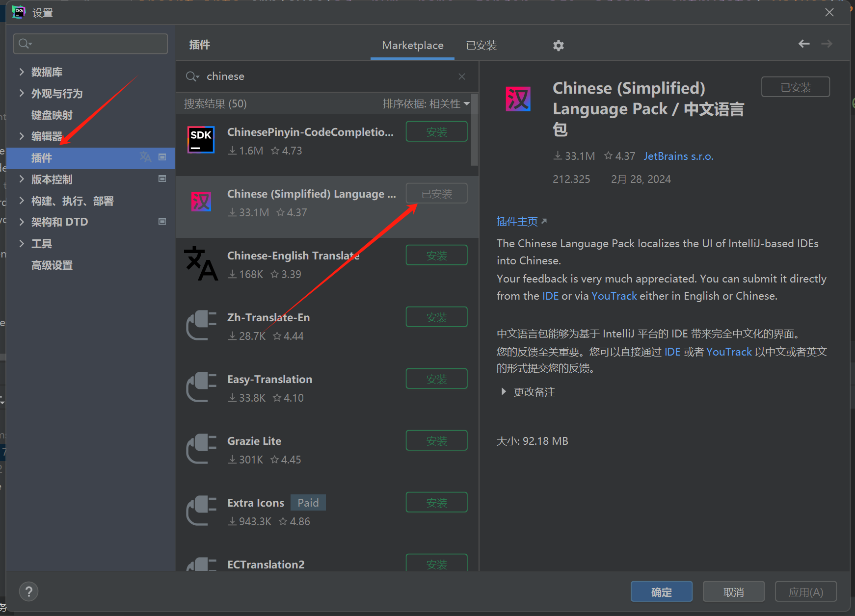Expand the 版本控制 tree node
The height and width of the screenshot is (616, 855).
click(22, 179)
